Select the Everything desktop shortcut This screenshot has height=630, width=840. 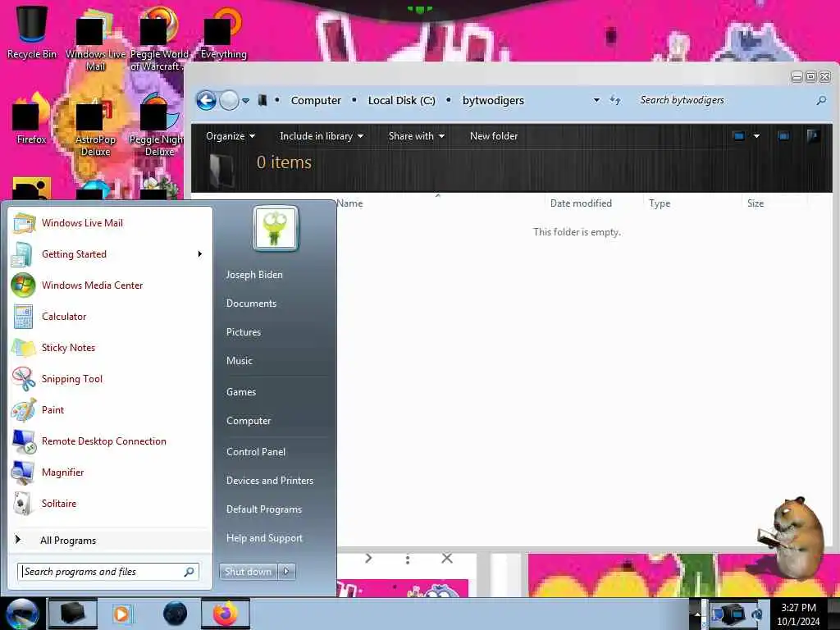[223, 32]
